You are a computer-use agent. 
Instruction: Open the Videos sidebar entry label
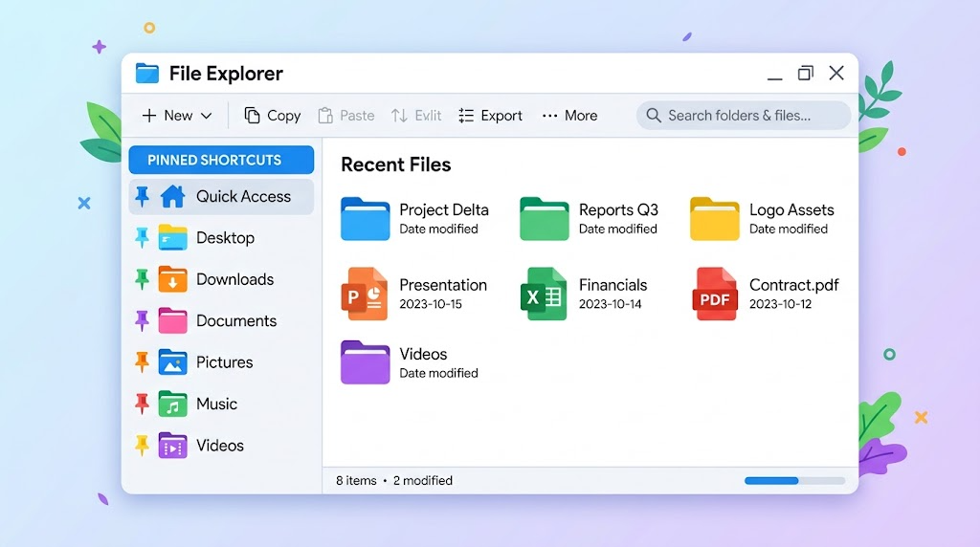(x=220, y=446)
